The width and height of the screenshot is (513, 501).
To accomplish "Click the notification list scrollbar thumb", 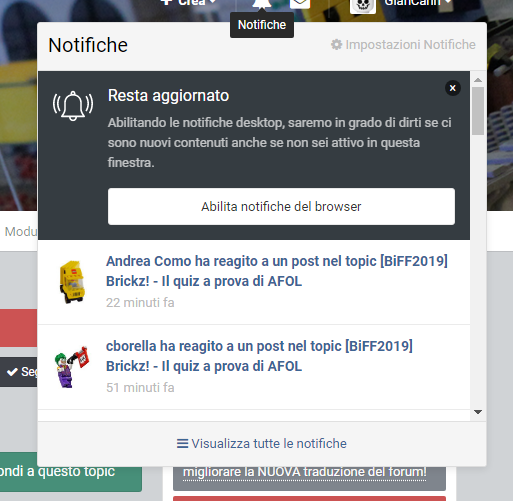I will [478, 111].
